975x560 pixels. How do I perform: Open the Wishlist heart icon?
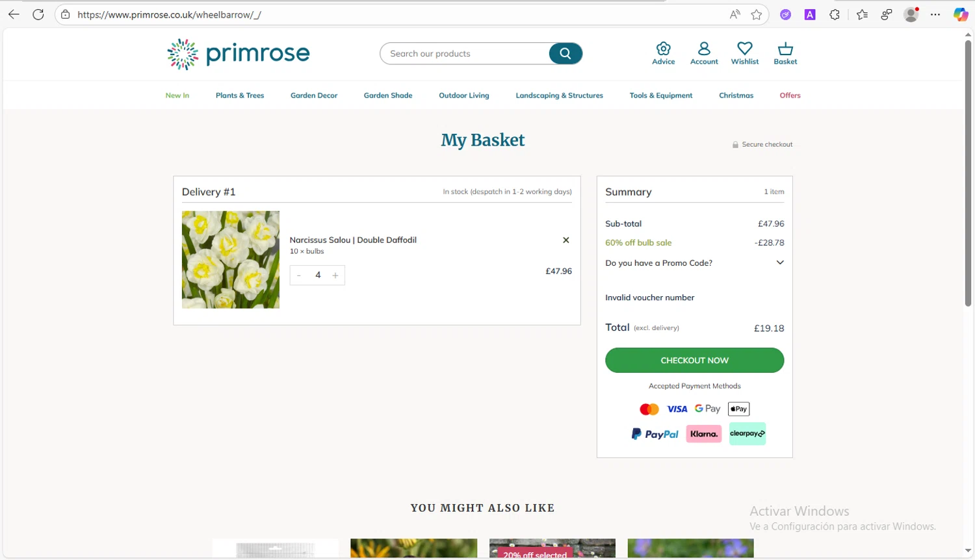tap(744, 53)
